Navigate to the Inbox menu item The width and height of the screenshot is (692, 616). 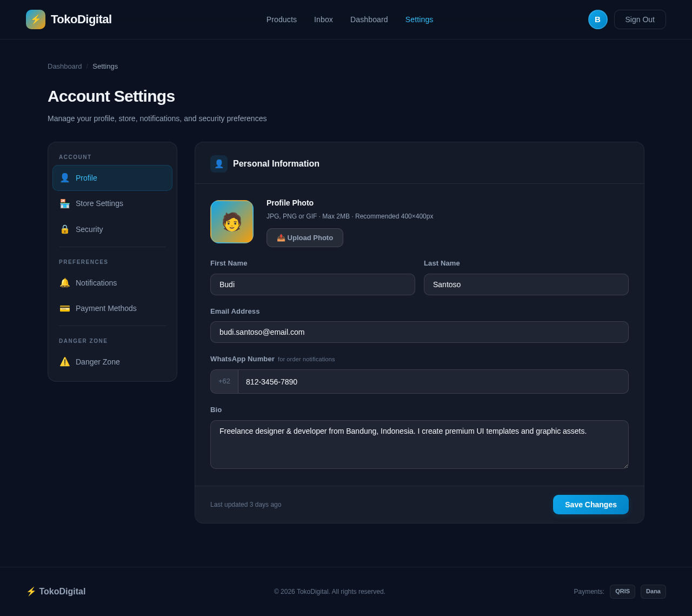click(323, 19)
